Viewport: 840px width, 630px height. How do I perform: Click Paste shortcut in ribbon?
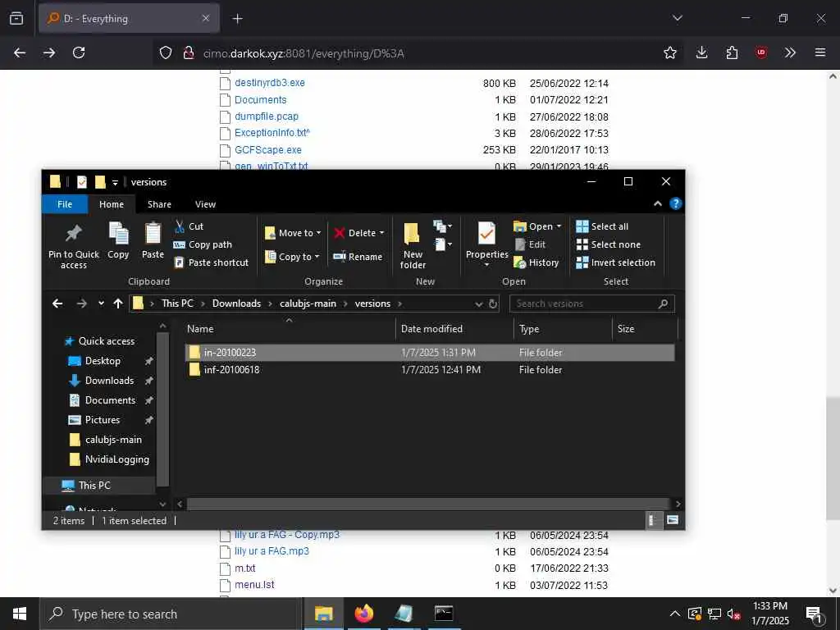pyautogui.click(x=211, y=262)
